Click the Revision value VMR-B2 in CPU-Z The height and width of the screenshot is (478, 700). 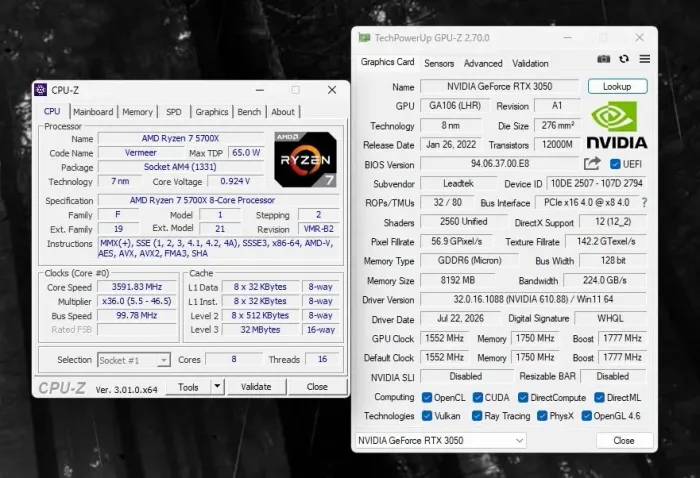point(319,229)
